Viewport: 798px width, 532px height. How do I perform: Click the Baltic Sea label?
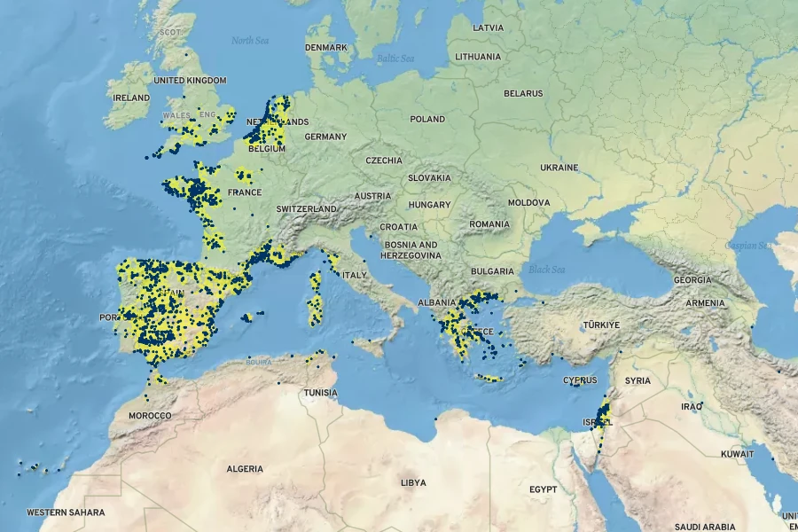point(395,59)
